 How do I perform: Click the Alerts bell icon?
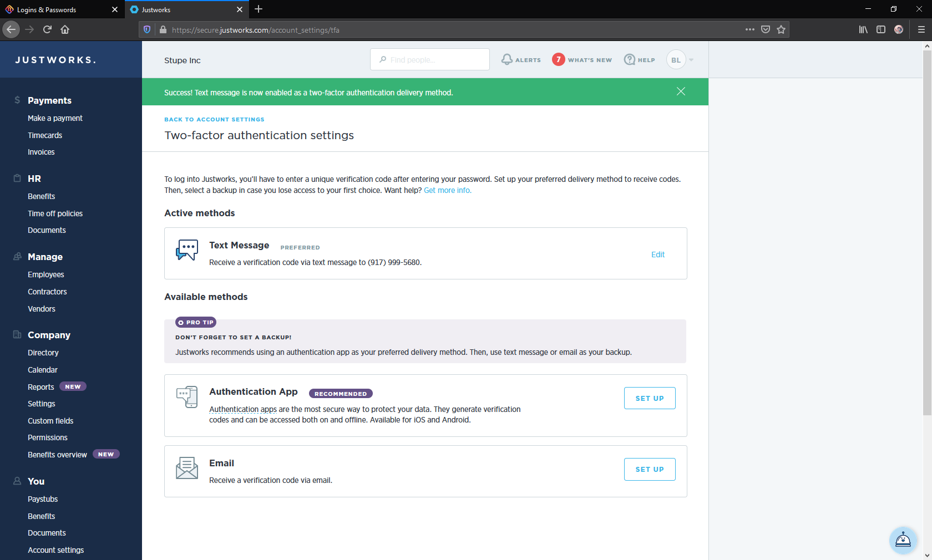coord(506,59)
